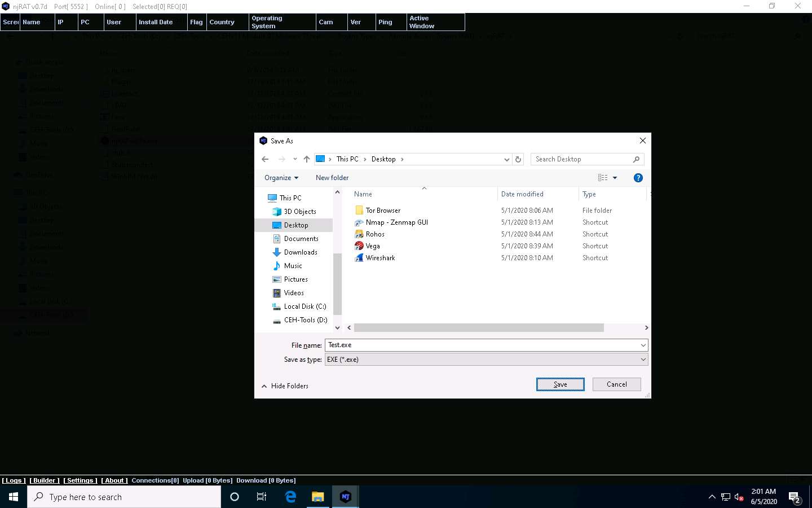This screenshot has height=508, width=812.
Task: Change view with the view icon
Action: 603,178
